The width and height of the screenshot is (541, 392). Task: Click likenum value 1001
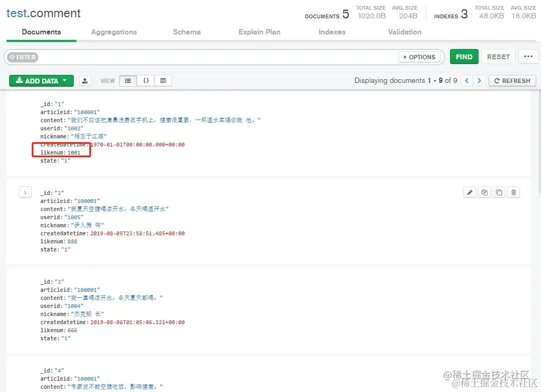click(x=74, y=152)
